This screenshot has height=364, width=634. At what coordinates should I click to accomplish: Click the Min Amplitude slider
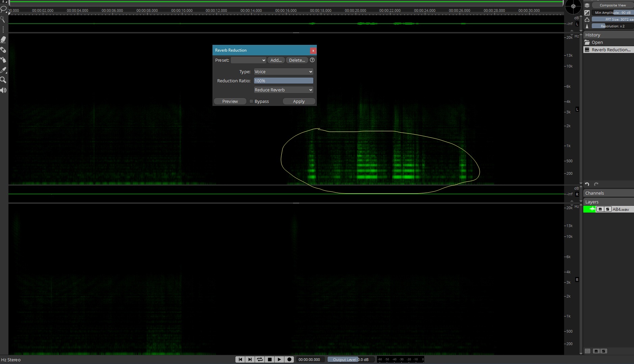pos(613,12)
